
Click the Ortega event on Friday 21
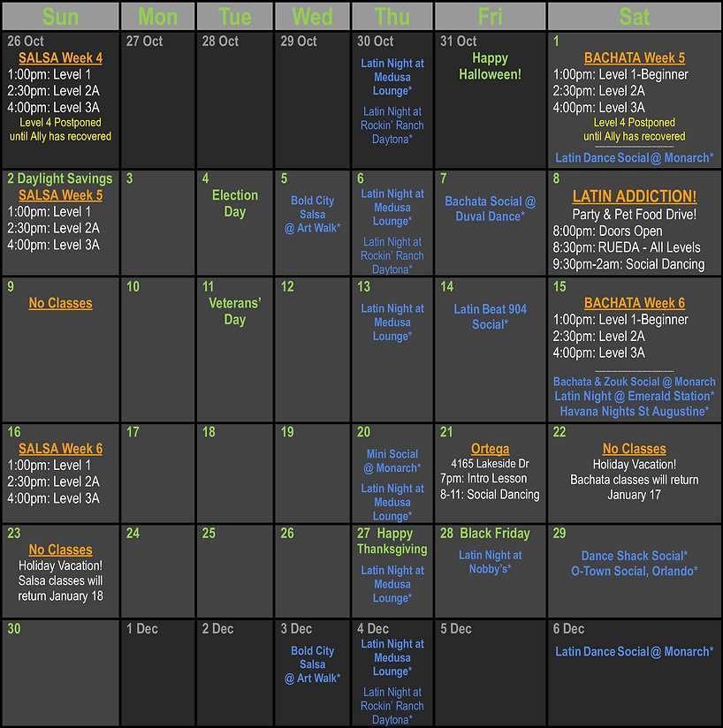click(x=490, y=449)
